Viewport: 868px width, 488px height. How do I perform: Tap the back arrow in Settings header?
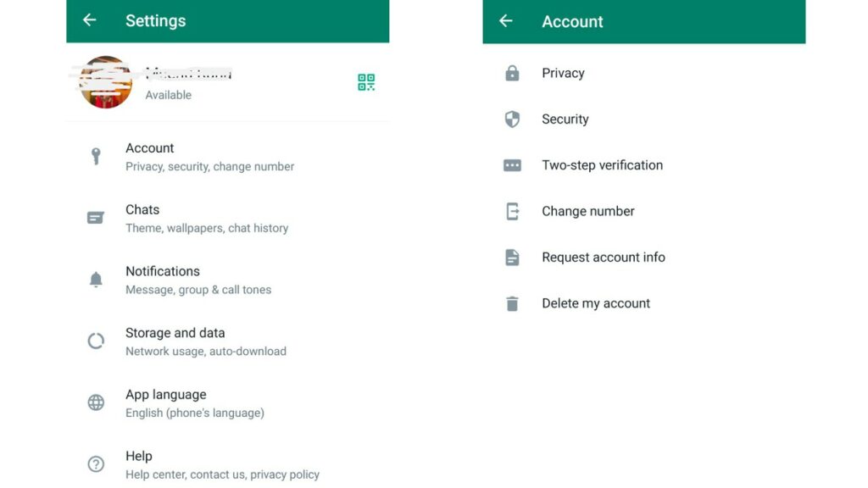tap(89, 20)
